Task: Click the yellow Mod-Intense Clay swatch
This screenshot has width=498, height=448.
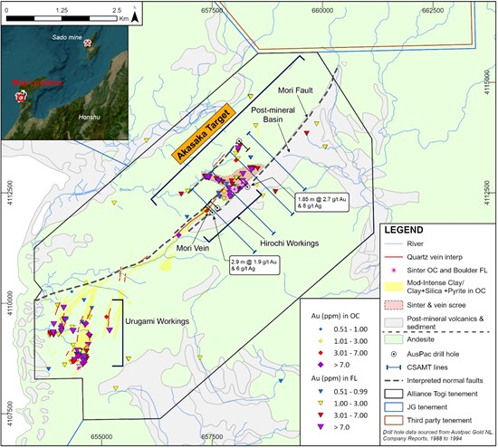Action: pos(394,286)
